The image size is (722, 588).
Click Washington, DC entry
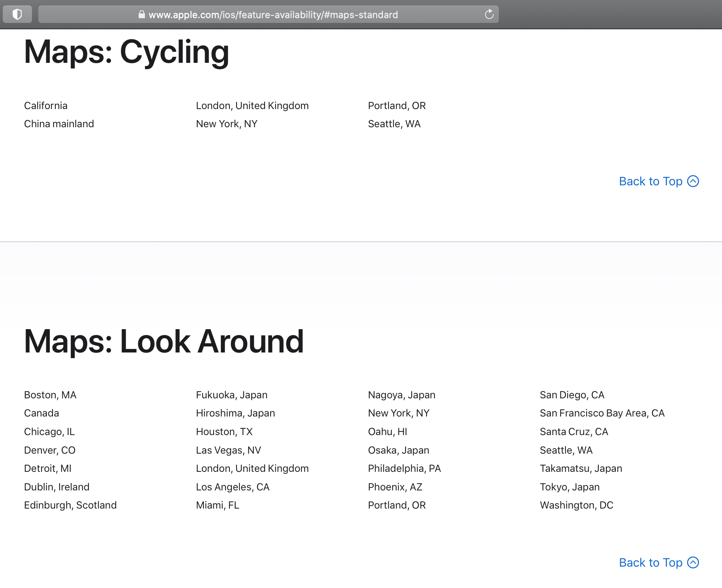click(577, 505)
